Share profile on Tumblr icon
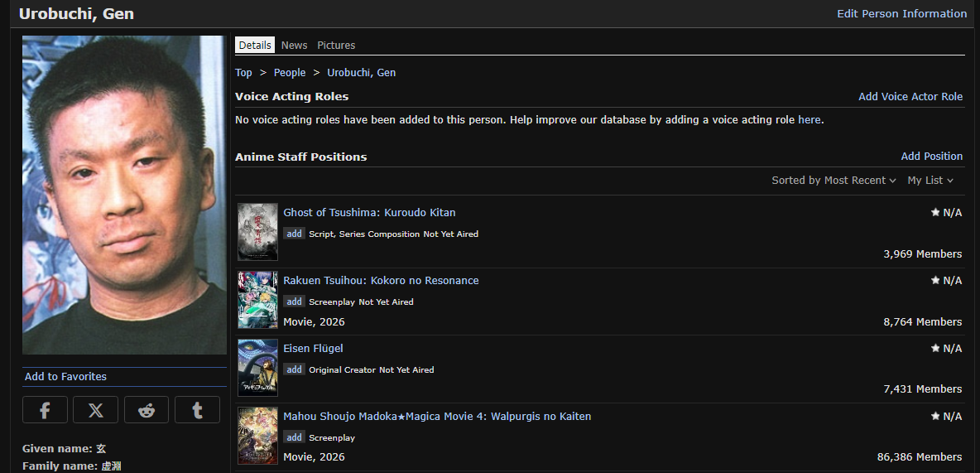The image size is (980, 473). click(198, 410)
